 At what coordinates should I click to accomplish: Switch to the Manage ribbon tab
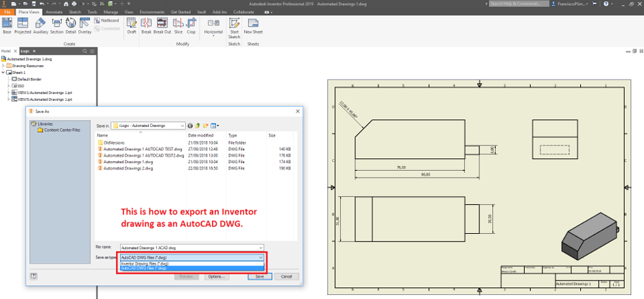[111, 12]
